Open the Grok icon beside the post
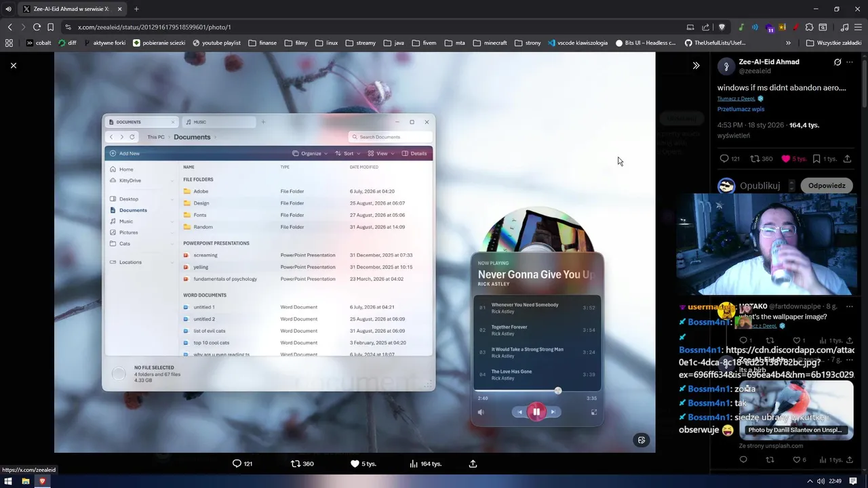The width and height of the screenshot is (868, 488). point(837,62)
